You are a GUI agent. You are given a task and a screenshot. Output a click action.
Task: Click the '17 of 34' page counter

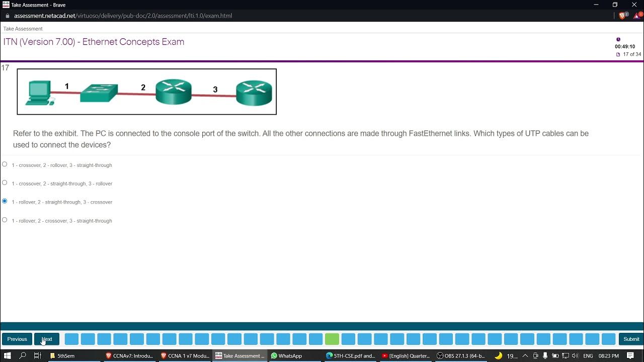point(631,54)
